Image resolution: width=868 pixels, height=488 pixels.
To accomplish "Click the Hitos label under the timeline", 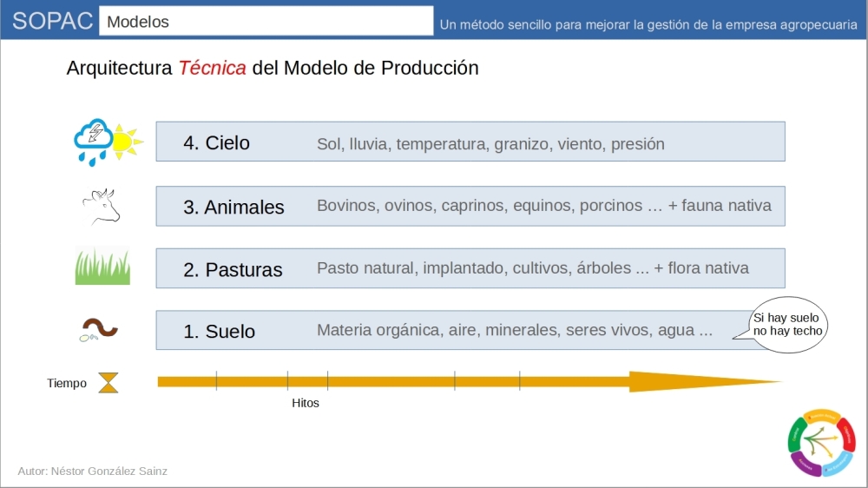I will tap(306, 403).
